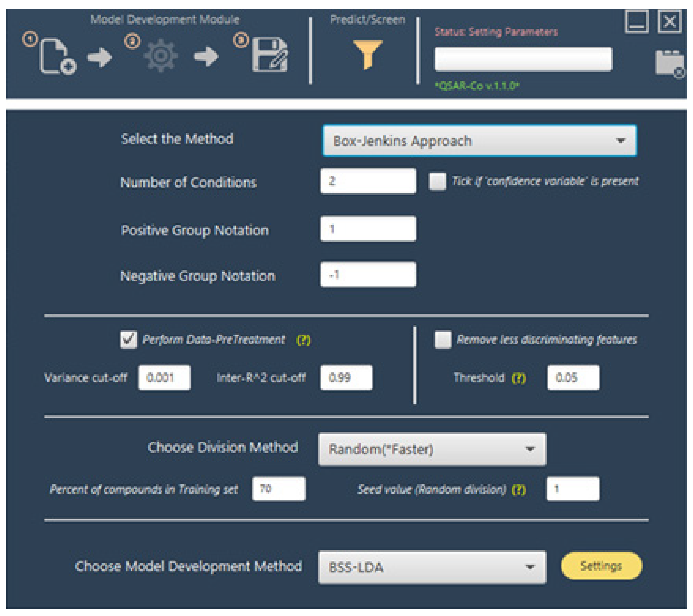The image size is (693, 616).
Task: Click the Variance cut-off input field
Action: (x=164, y=378)
